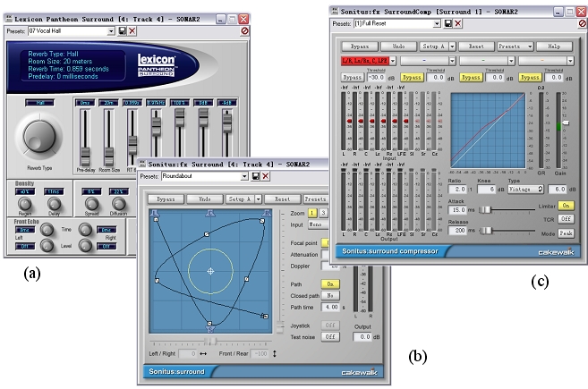
Task: Click the Path time 4.00 field
Action: click(x=331, y=307)
